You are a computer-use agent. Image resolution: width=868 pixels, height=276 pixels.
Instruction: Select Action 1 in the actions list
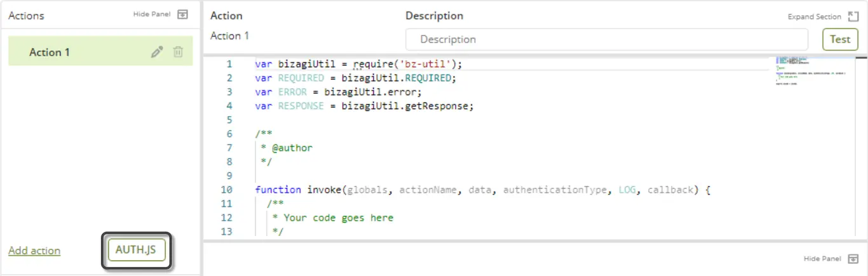(100, 52)
